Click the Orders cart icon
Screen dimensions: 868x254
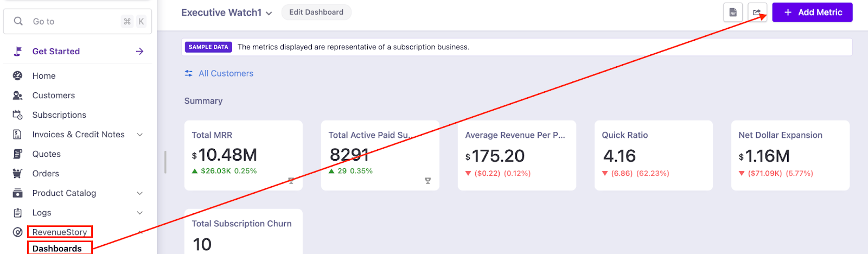pyautogui.click(x=18, y=174)
